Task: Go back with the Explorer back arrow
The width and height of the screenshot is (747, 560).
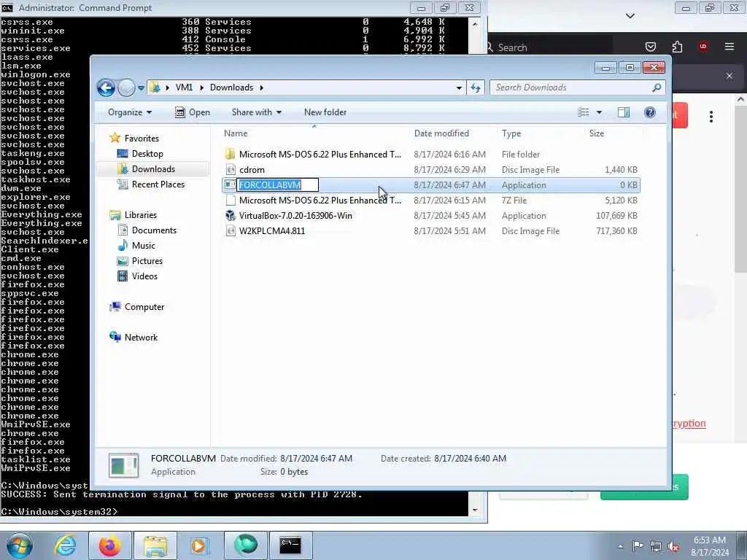Action: click(x=106, y=87)
